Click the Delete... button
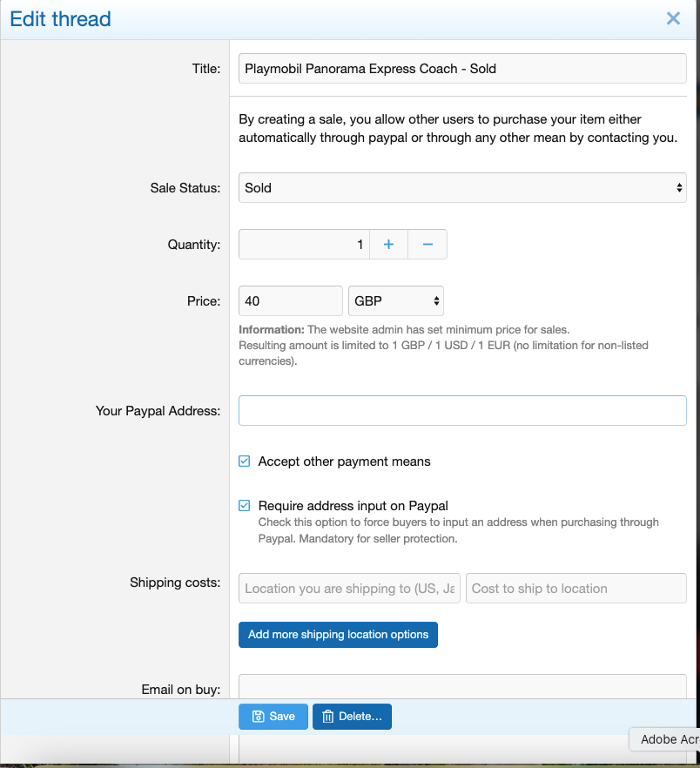Viewport: 700px width, 768px height. point(352,717)
